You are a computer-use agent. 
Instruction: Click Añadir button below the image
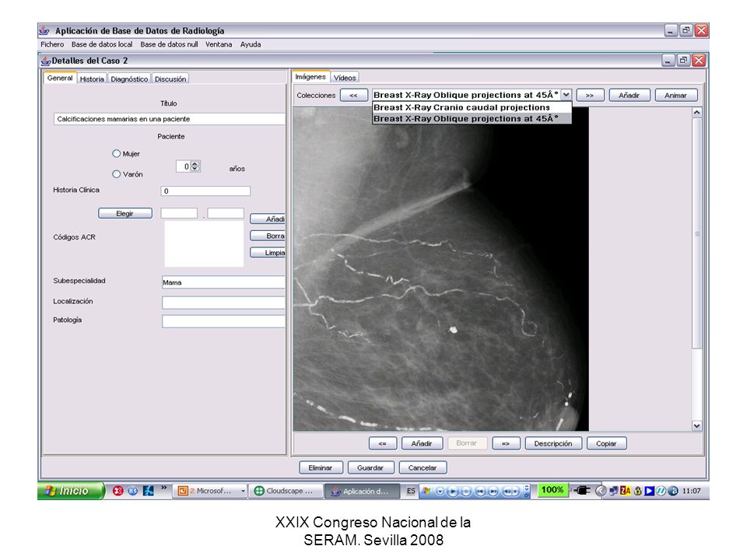click(422, 443)
